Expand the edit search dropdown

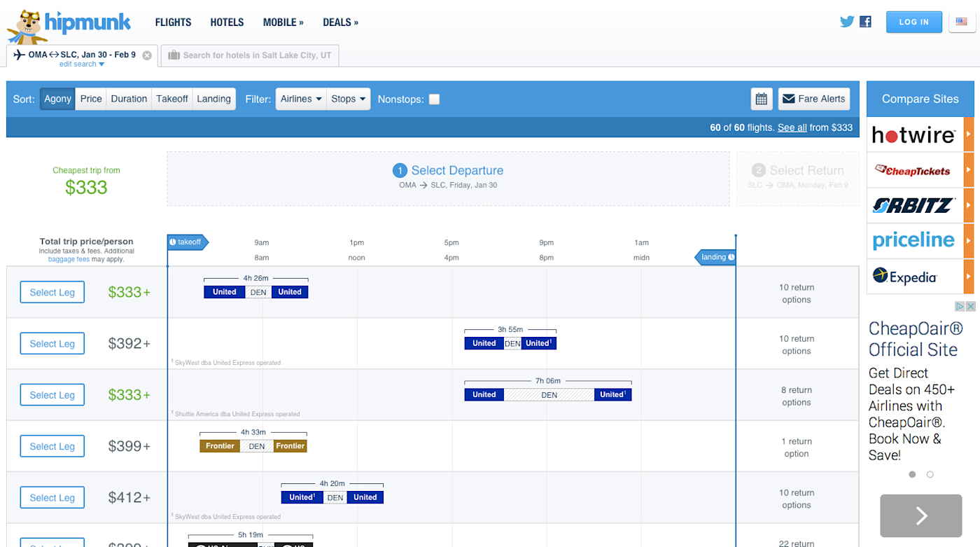[82, 64]
